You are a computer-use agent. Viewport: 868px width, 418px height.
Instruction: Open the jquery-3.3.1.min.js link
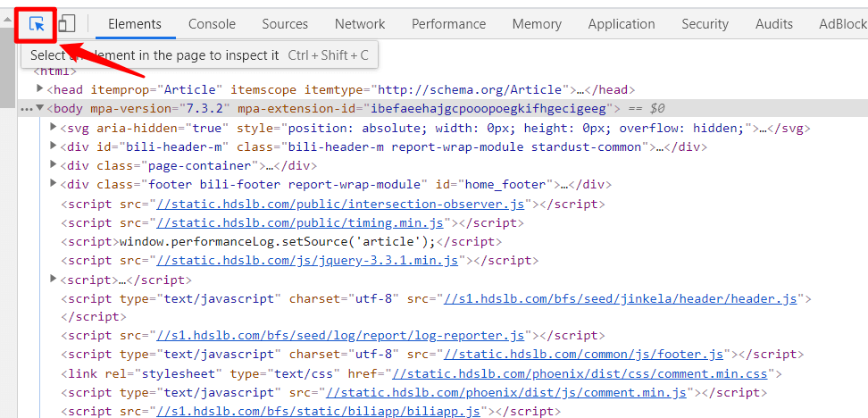(x=307, y=260)
